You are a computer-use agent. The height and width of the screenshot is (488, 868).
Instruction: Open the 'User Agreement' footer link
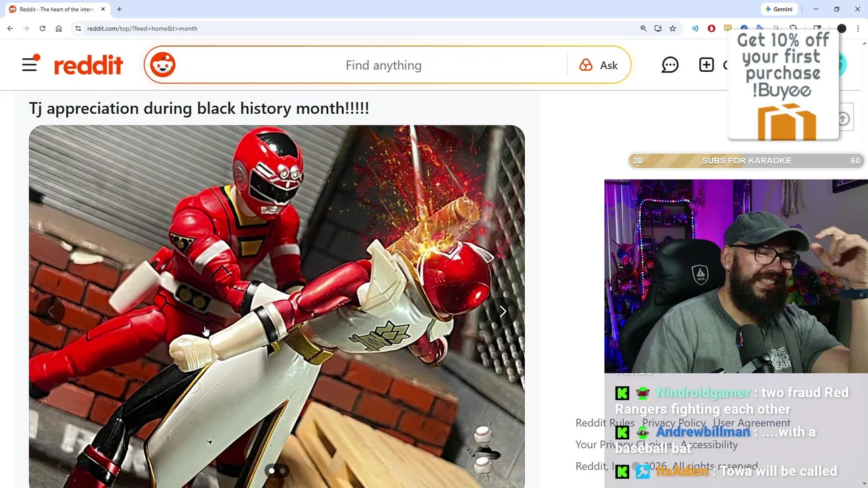(751, 423)
